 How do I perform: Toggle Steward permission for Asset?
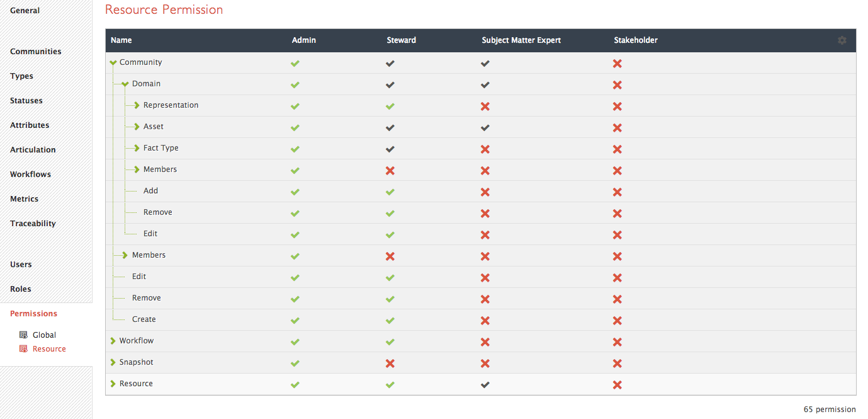(x=390, y=127)
